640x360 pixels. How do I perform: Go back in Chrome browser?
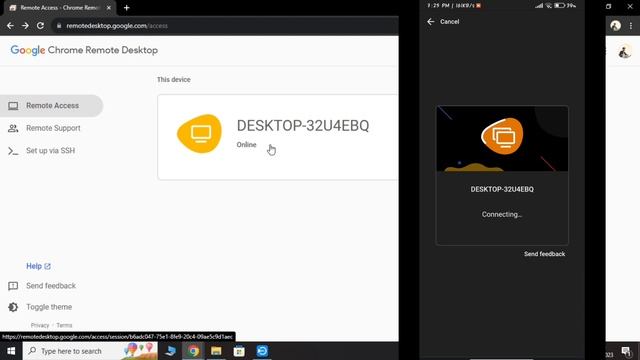[10, 26]
